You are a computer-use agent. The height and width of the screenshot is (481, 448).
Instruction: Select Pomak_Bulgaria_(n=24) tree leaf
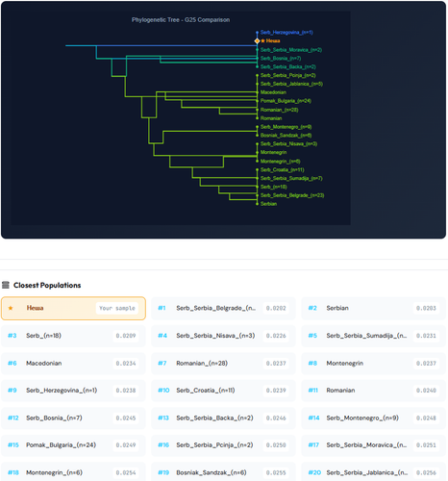[286, 101]
